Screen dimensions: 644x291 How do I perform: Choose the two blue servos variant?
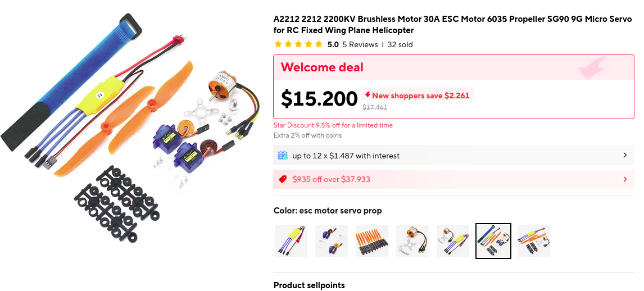click(332, 241)
